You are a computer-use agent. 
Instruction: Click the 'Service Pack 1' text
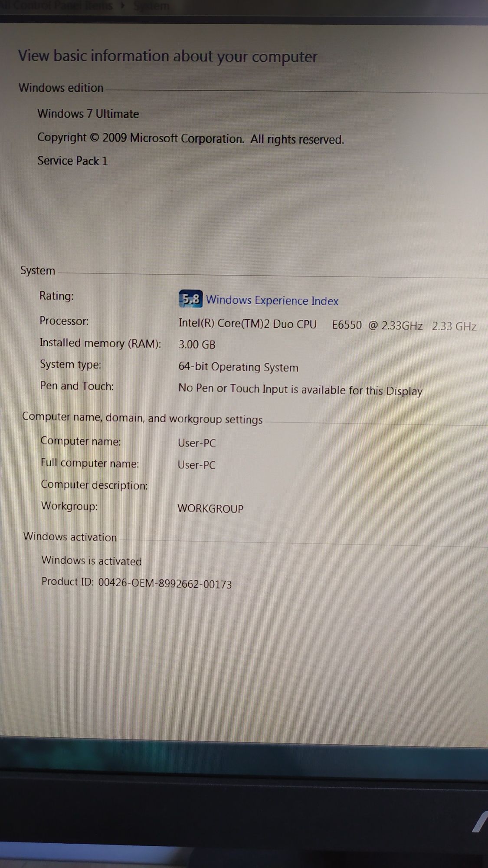click(x=72, y=161)
